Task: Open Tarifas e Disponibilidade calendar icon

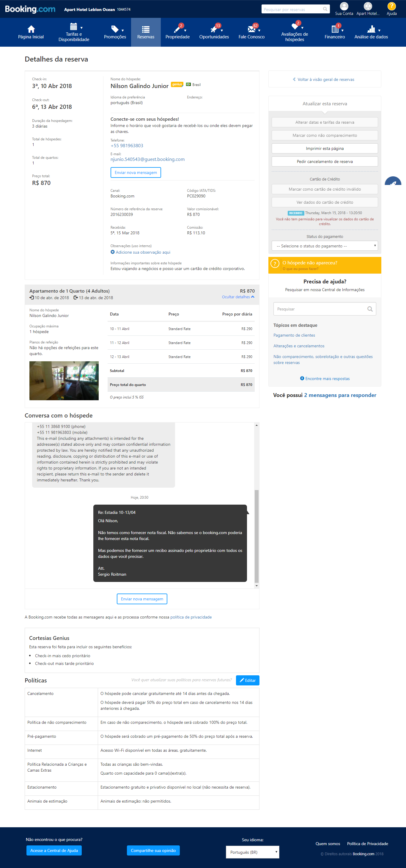Action: click(x=73, y=26)
